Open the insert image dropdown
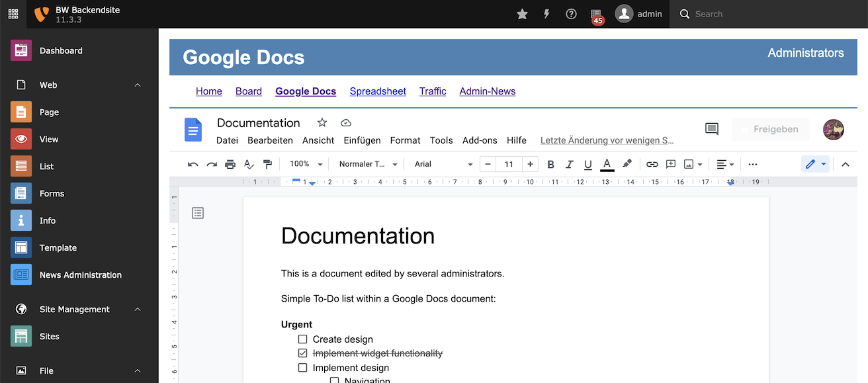 [x=693, y=164]
